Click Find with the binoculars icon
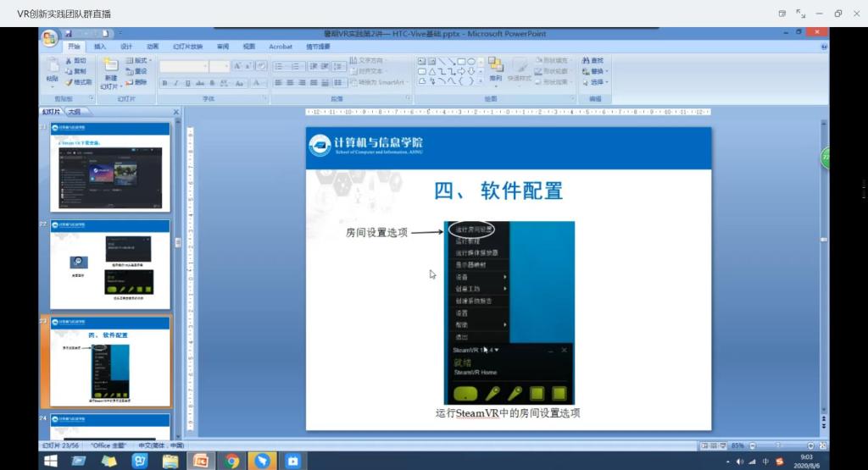The image size is (868, 470). [593, 60]
